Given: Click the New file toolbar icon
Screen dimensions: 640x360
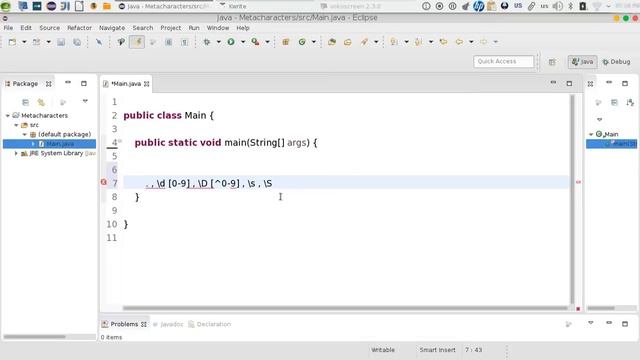Looking at the screenshot, I should tap(12, 42).
